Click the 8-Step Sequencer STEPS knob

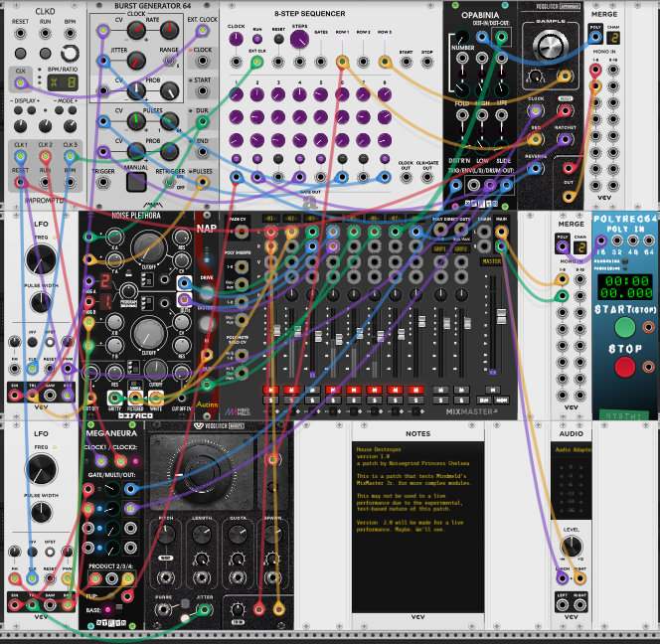coord(299,39)
